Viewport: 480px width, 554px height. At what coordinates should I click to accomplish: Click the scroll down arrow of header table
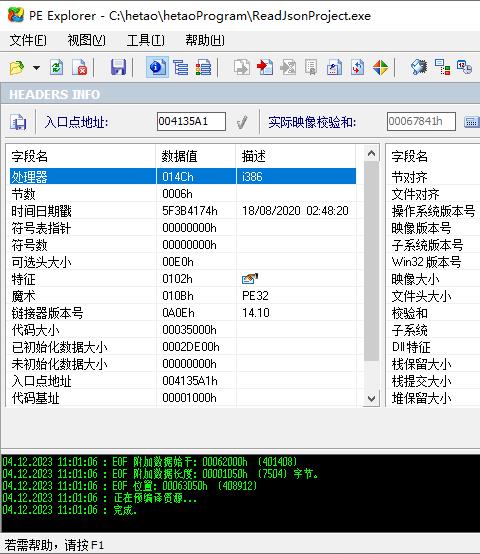(371, 398)
